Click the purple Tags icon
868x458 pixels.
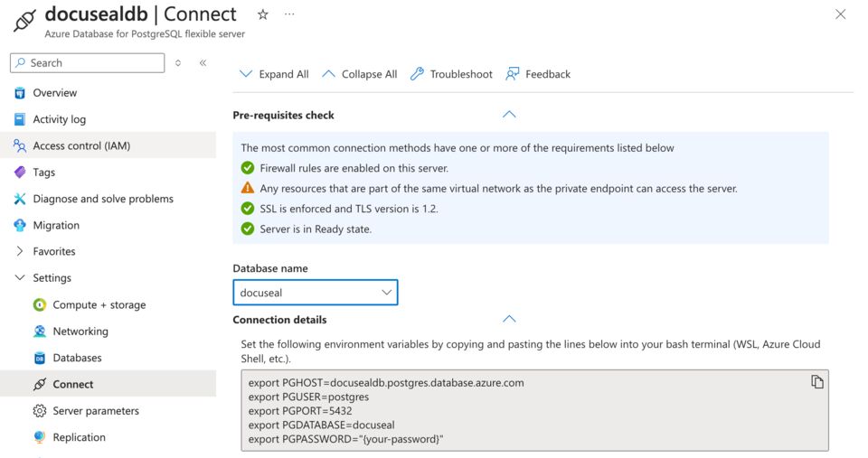click(x=20, y=172)
